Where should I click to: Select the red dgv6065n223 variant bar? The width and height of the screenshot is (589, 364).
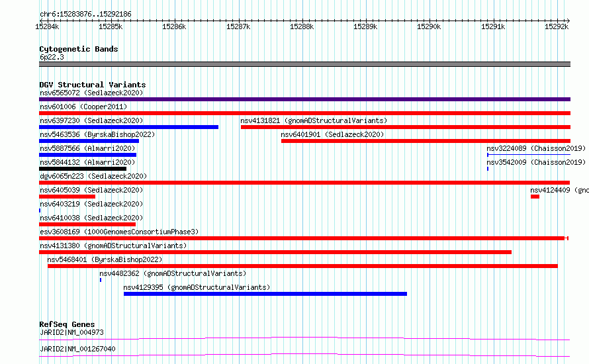click(x=304, y=183)
